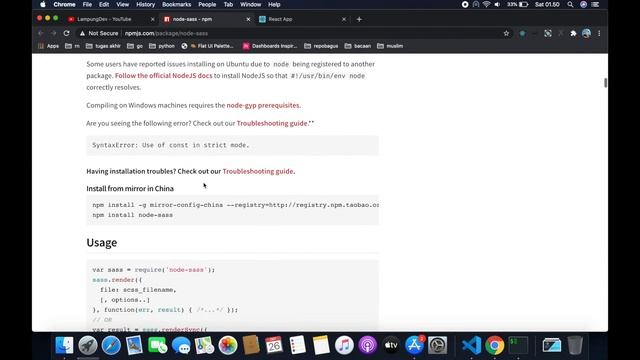
Task: Open Calendar from the Dock
Action: point(274,345)
